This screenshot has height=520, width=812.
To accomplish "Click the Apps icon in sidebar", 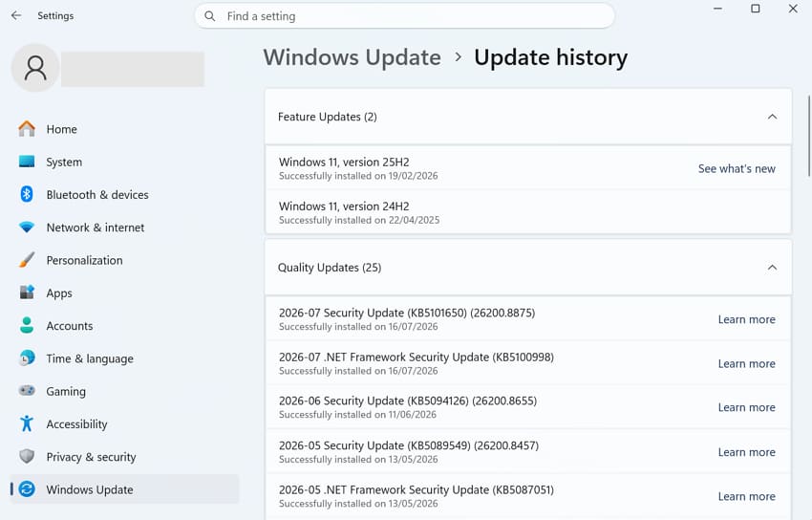I will 27,292.
